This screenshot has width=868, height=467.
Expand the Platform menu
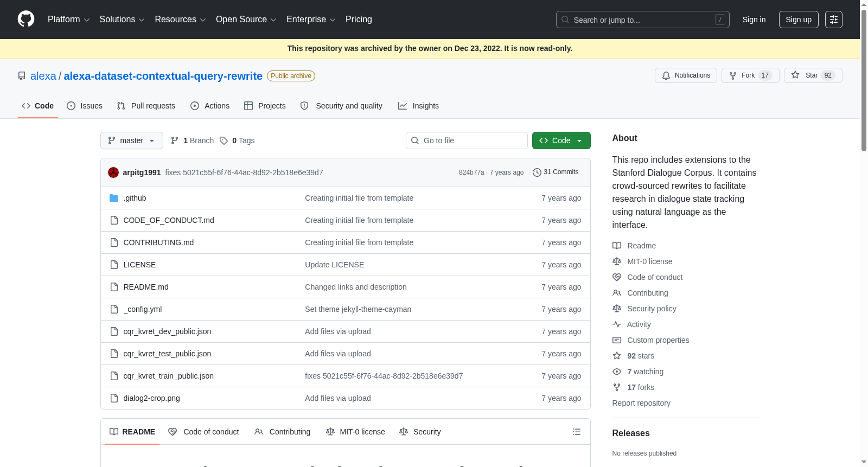(68, 20)
